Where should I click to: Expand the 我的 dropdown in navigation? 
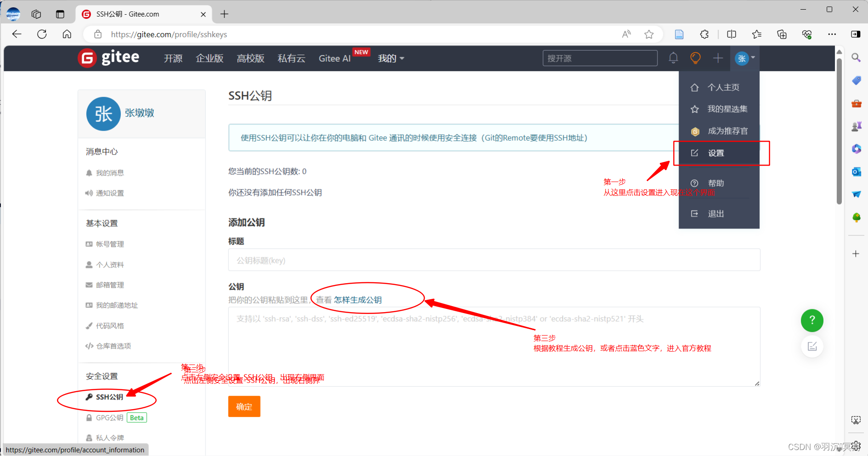coord(391,58)
